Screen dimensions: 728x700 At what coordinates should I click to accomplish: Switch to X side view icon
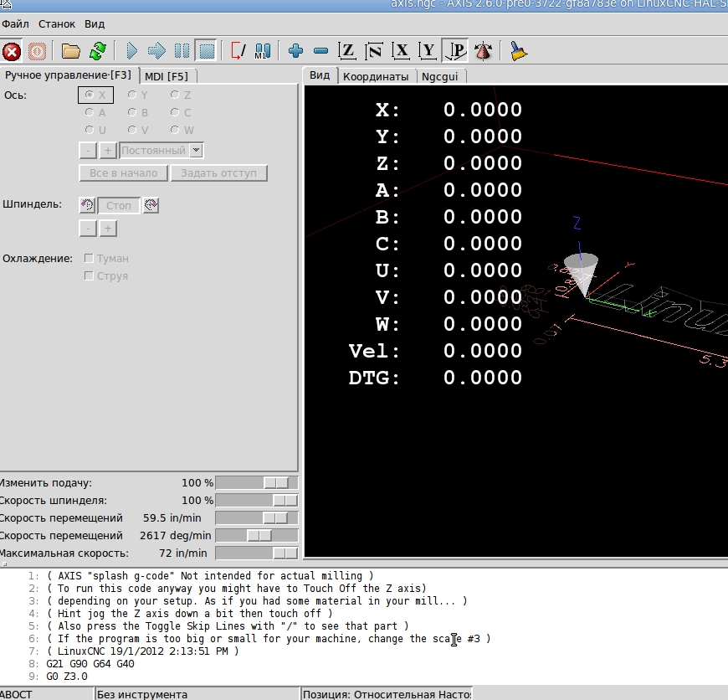coord(401,51)
